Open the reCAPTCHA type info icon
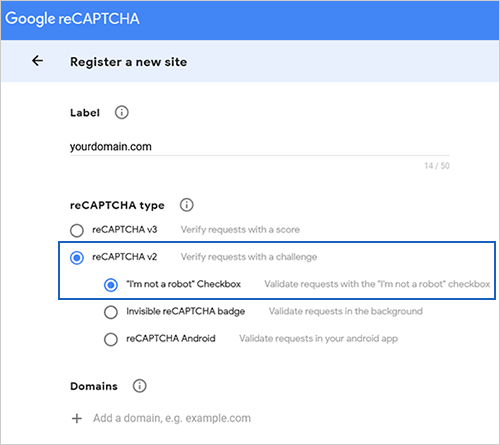 tap(187, 205)
